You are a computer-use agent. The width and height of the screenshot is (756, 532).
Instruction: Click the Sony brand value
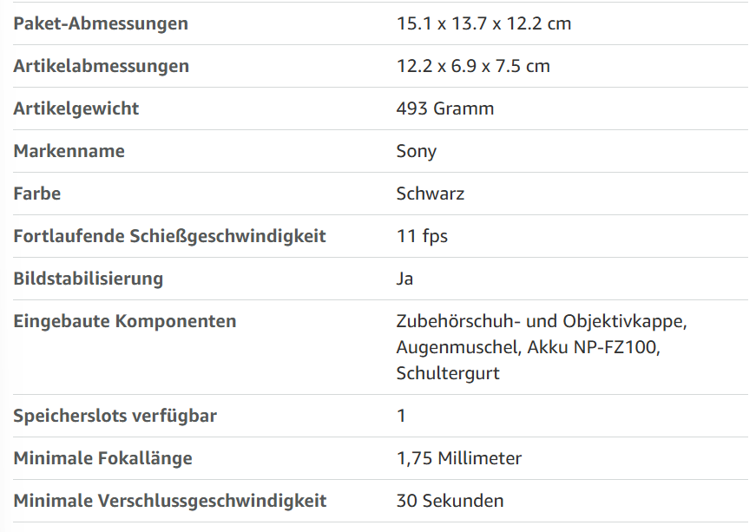point(417,151)
